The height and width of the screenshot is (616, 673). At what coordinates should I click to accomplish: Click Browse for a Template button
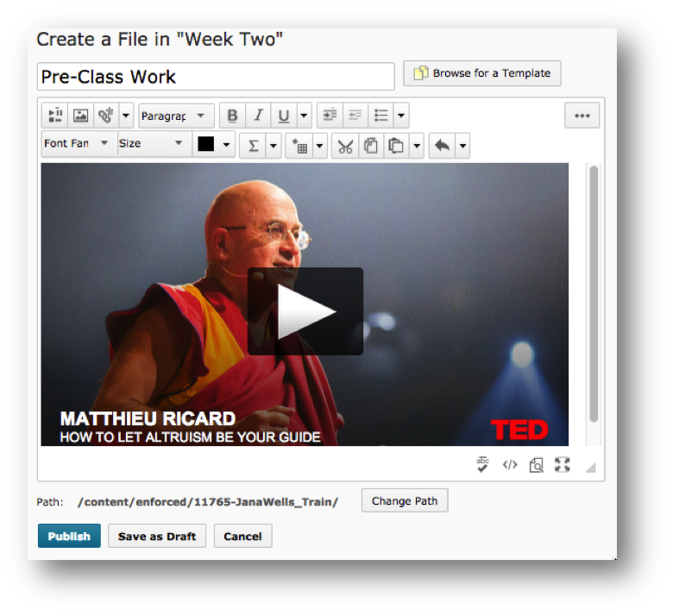[482, 73]
